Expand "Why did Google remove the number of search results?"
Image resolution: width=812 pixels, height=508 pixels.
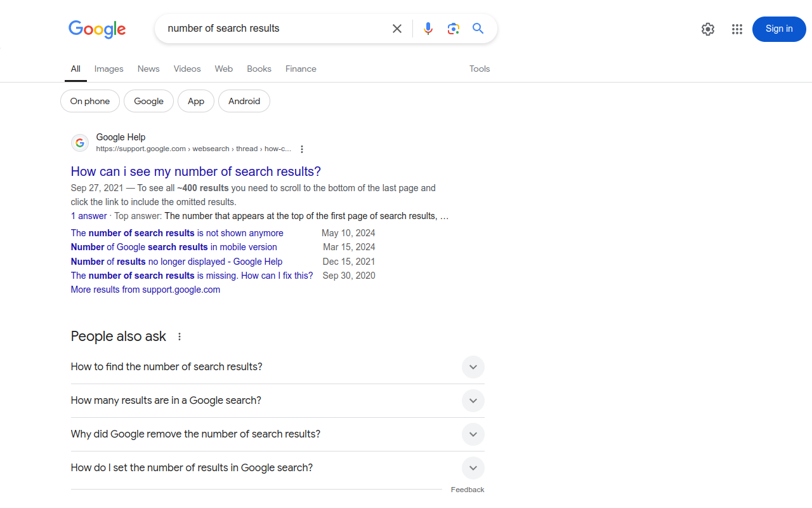tap(278, 434)
